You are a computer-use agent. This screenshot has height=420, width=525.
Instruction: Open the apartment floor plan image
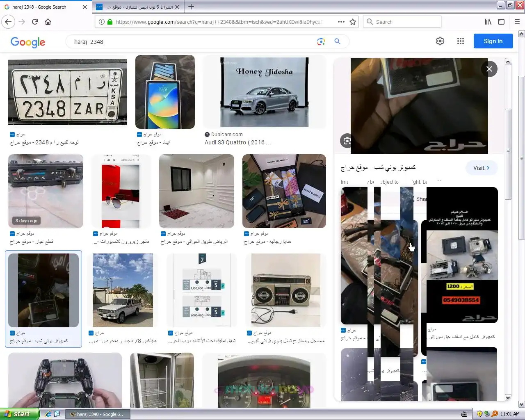[202, 290]
